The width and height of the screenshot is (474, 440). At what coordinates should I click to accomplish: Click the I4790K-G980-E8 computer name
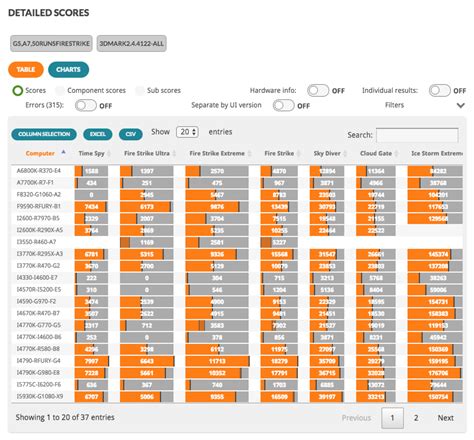tap(38, 373)
